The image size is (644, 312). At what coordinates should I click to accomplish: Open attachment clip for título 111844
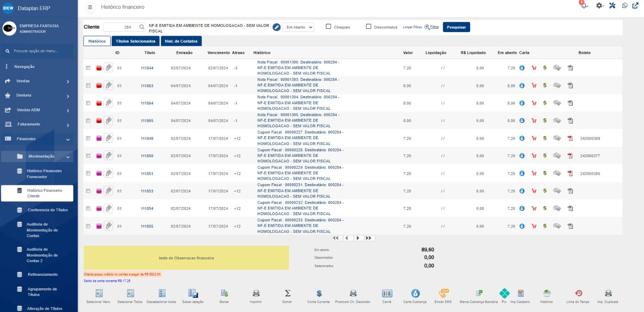point(109,68)
